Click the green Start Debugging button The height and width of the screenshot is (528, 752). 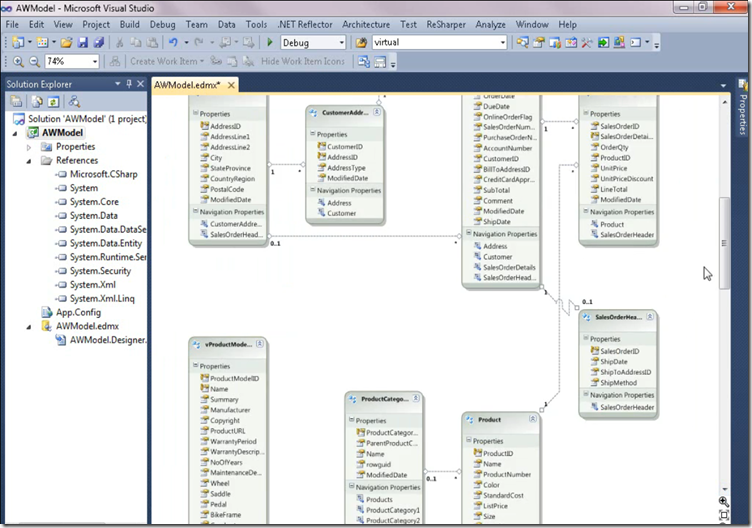[x=270, y=43]
